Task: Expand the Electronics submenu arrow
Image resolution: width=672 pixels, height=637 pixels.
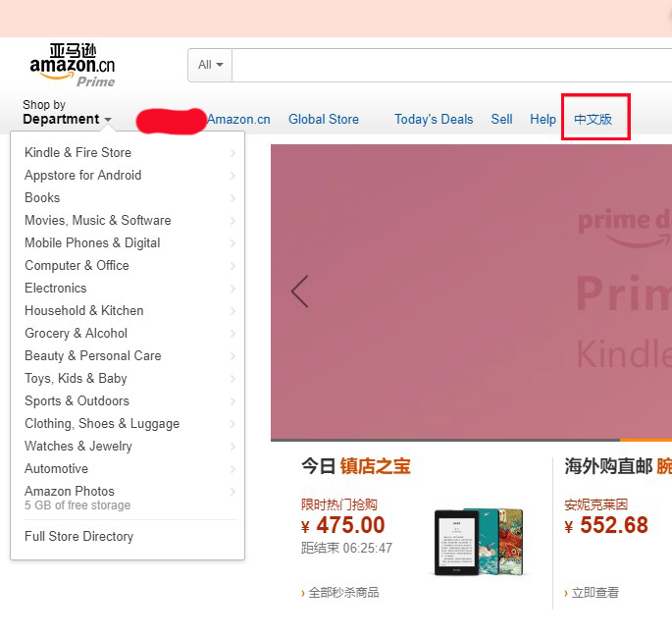Action: point(233,288)
